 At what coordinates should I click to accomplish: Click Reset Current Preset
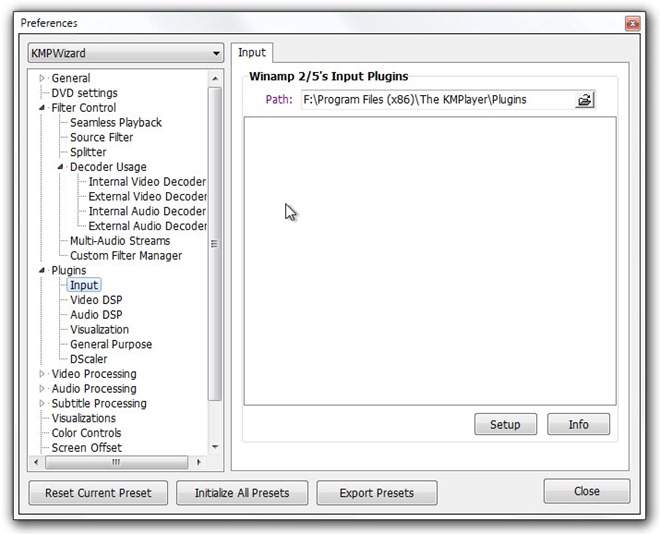point(98,493)
